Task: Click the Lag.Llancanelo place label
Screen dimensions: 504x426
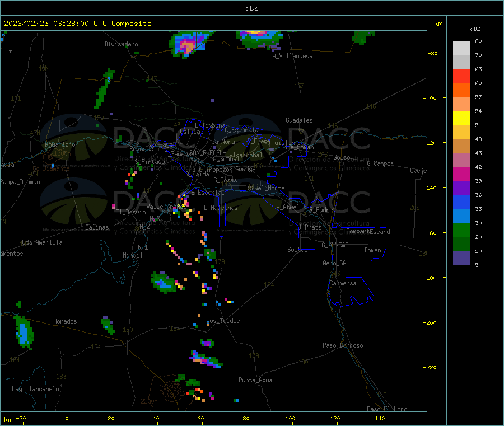Action: coord(35,389)
